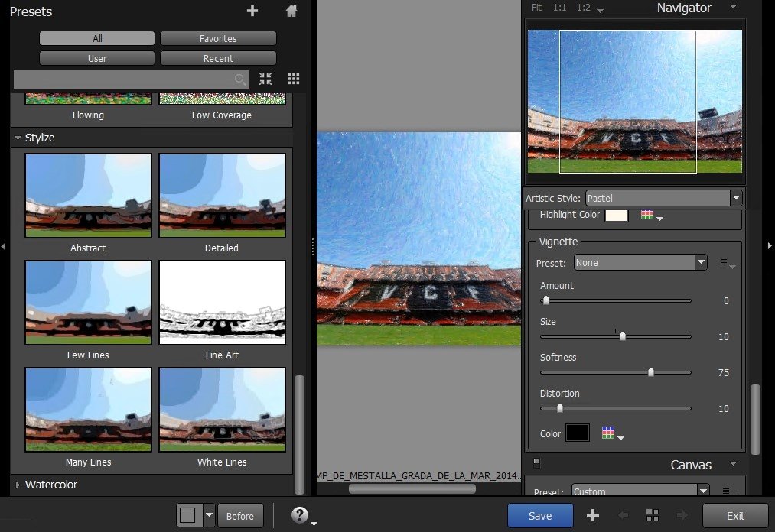Screen dimensions: 775x532
Task: Go to next image arrow in bottom bar
Action: point(682,516)
